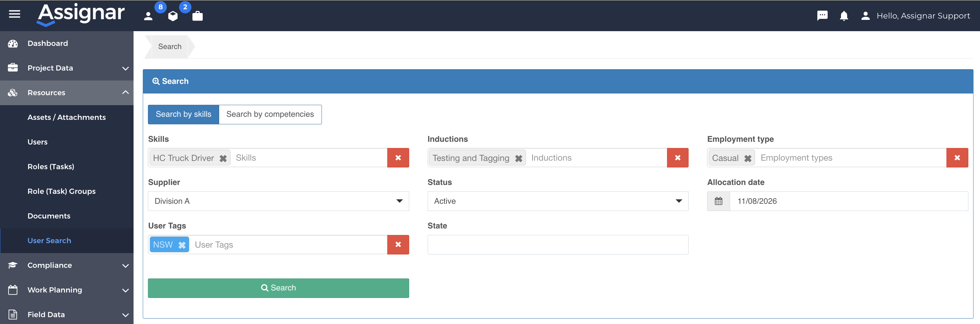Click the green Search button
The width and height of the screenshot is (980, 324).
tap(278, 288)
